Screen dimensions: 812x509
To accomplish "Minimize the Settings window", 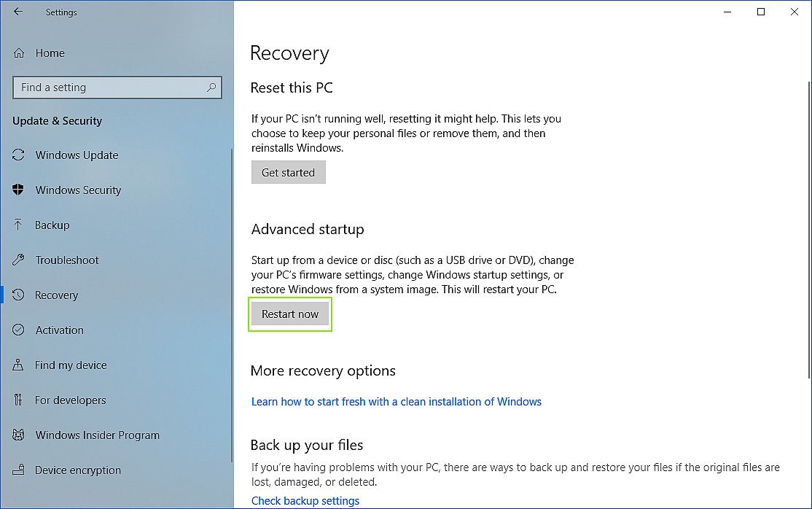I will pos(727,12).
